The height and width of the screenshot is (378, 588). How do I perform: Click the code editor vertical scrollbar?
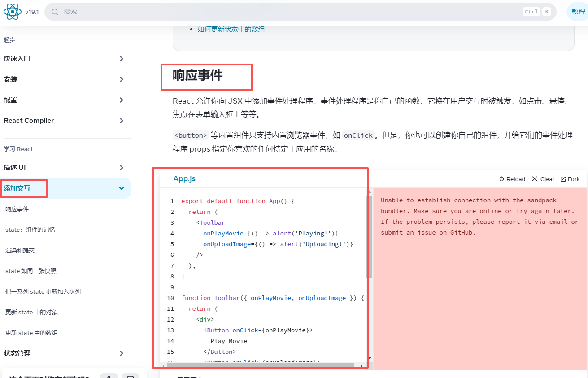click(370, 236)
